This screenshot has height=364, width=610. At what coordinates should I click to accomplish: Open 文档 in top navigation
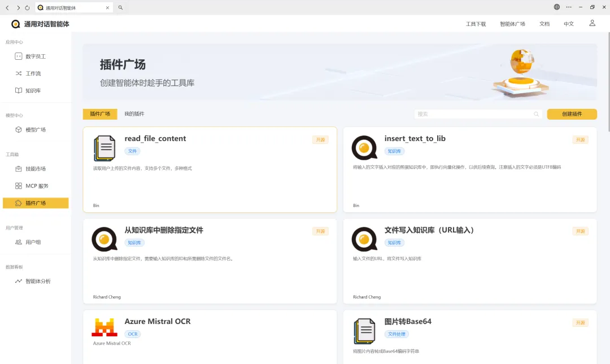pos(544,24)
